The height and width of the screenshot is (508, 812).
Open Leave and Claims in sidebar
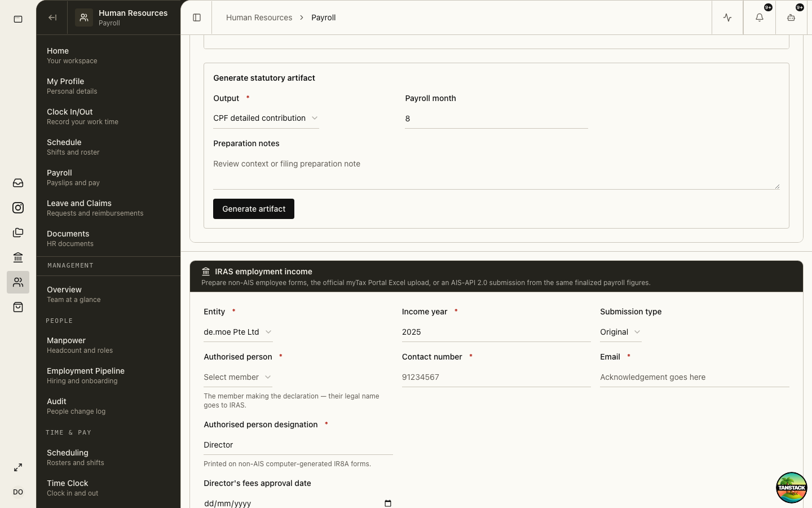(108, 208)
